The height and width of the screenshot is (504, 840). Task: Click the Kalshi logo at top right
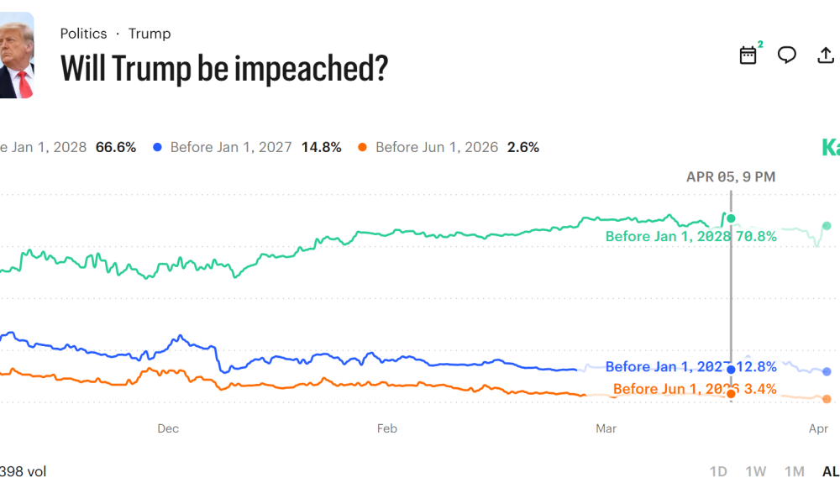point(830,146)
